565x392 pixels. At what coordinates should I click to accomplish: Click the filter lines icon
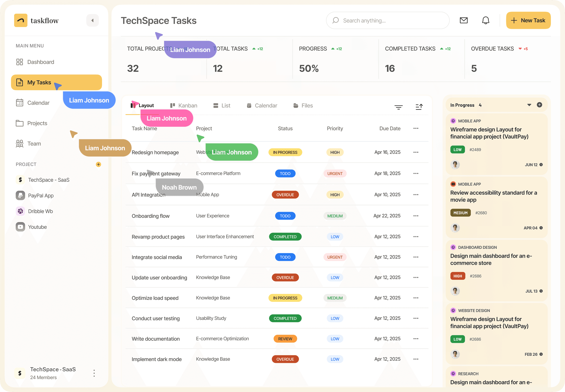[398, 107]
